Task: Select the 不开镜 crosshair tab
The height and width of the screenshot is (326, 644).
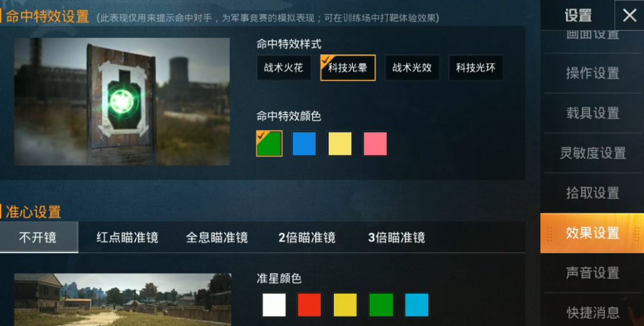Action: pyautogui.click(x=38, y=237)
